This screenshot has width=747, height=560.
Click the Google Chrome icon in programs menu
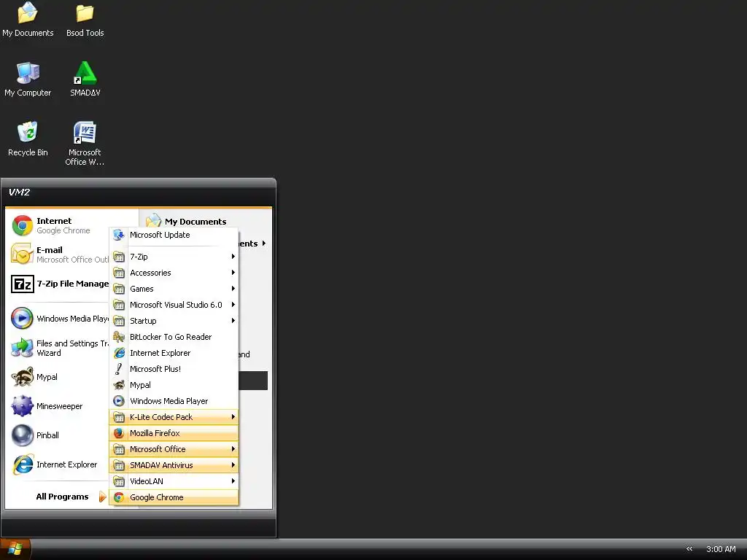click(119, 497)
